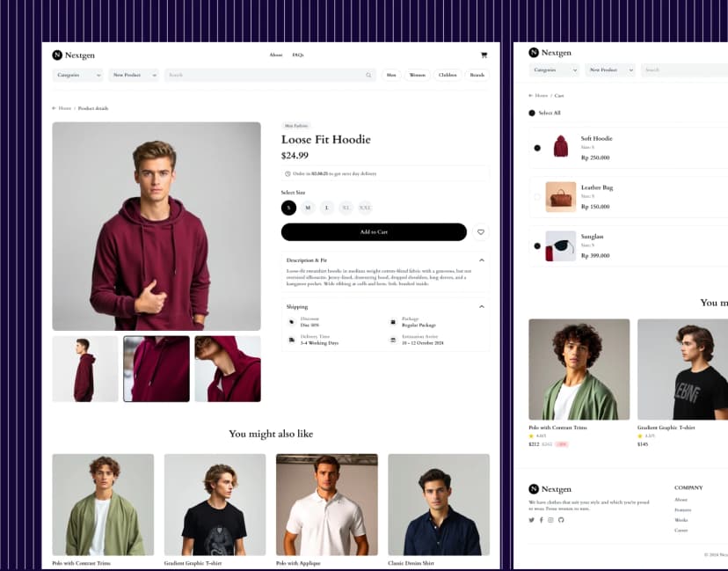Click the search magnifier icon
728x571 pixels.
368,76
